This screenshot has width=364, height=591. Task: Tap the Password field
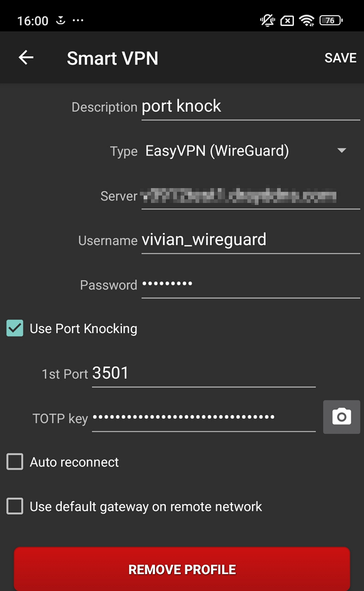click(250, 285)
